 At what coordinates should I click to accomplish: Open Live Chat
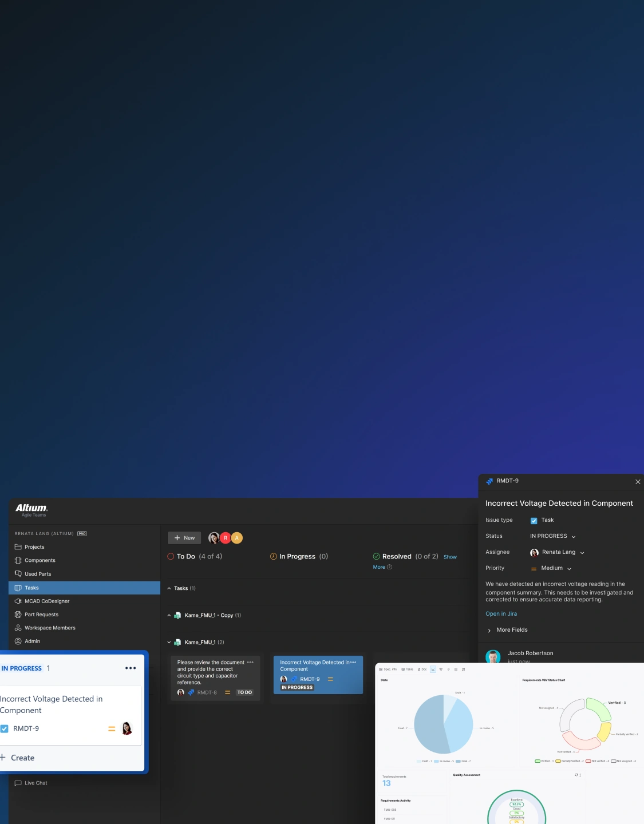[35, 783]
